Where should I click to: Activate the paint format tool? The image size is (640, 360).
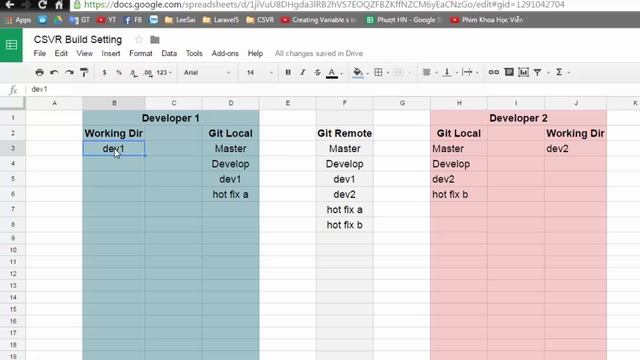[x=84, y=72]
